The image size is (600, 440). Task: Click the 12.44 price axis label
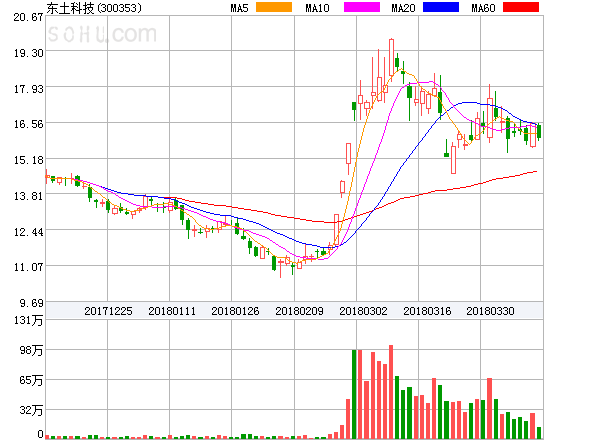pos(29,232)
